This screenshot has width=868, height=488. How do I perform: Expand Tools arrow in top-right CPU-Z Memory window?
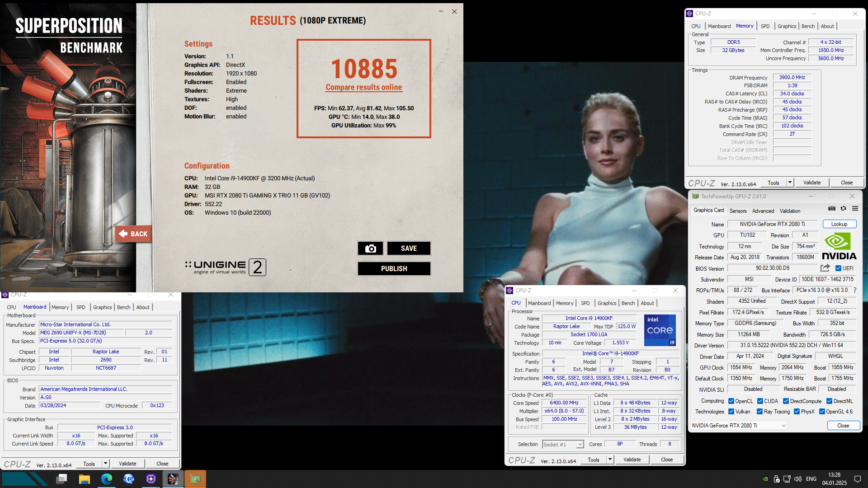790,183
